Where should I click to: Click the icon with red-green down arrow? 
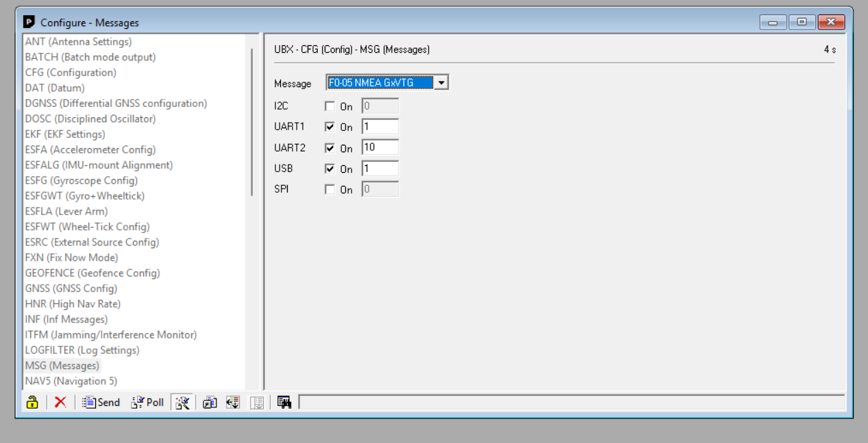pos(233,403)
